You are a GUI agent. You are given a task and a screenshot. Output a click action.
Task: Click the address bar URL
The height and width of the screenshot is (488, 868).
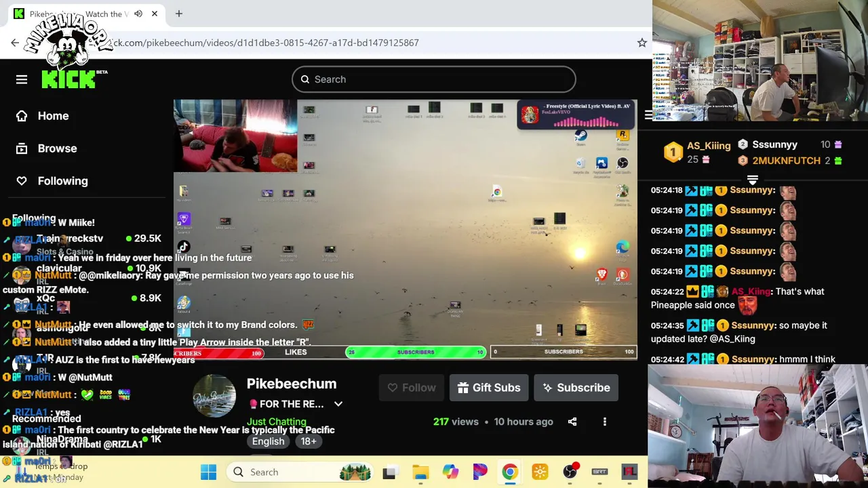[x=264, y=43]
